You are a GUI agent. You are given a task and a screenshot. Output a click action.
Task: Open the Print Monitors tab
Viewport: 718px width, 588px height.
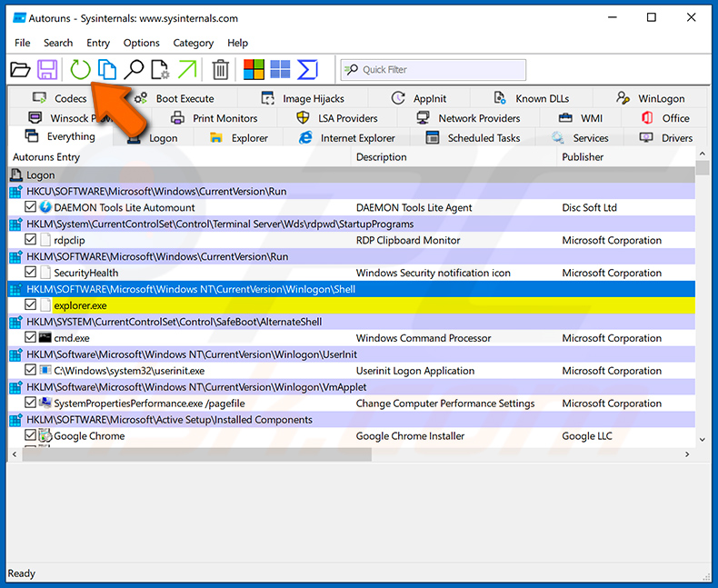click(x=214, y=118)
